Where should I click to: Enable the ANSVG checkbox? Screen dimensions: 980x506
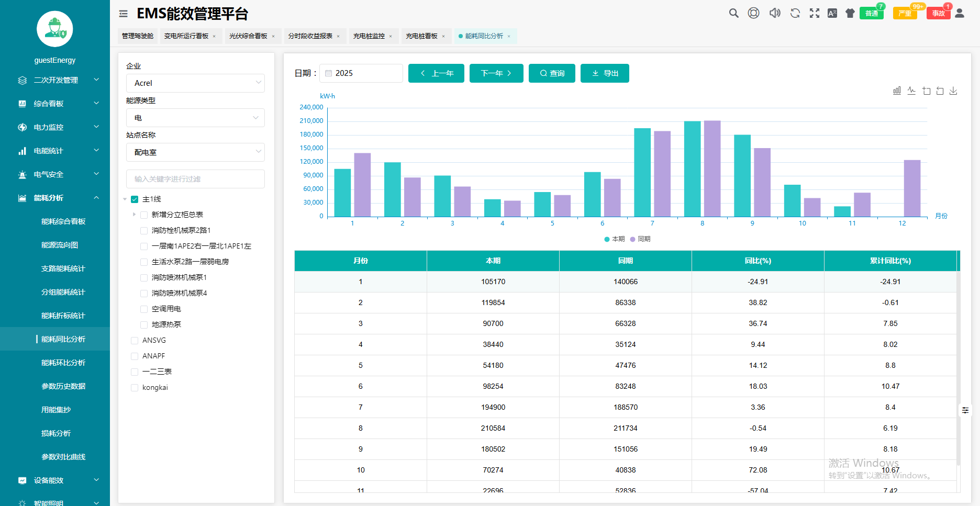[x=135, y=341]
